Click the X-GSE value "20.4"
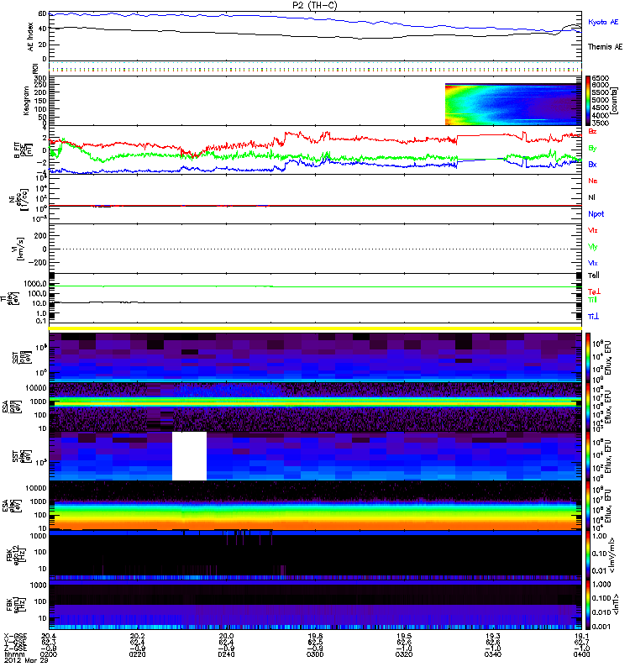630x672 pixels. point(49,636)
